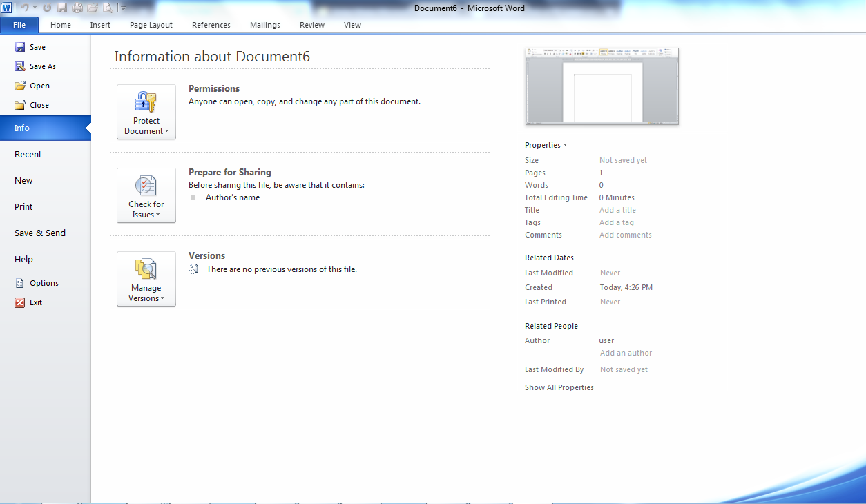Click the Print Preview toolbar icon
Viewport: 866px width, 504px height.
point(108,8)
